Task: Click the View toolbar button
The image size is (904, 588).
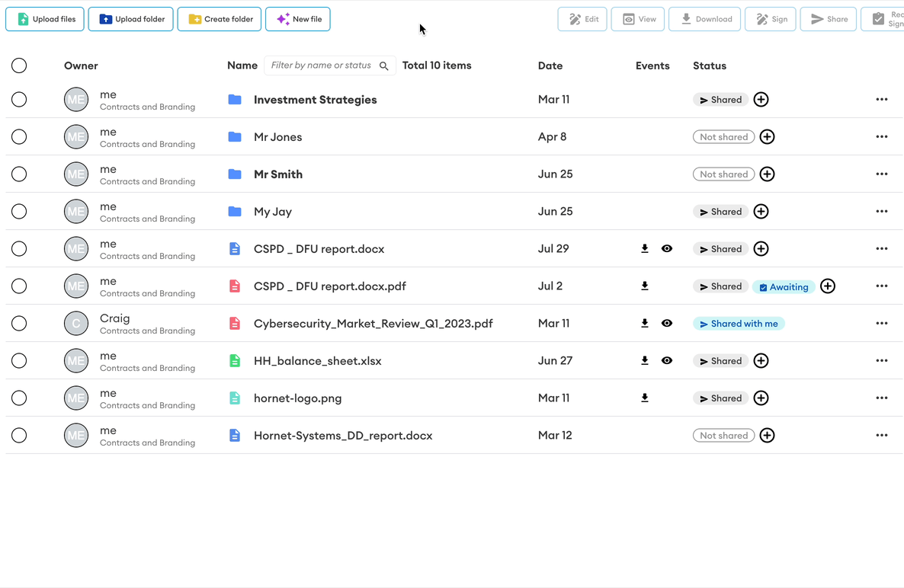Action: [638, 19]
